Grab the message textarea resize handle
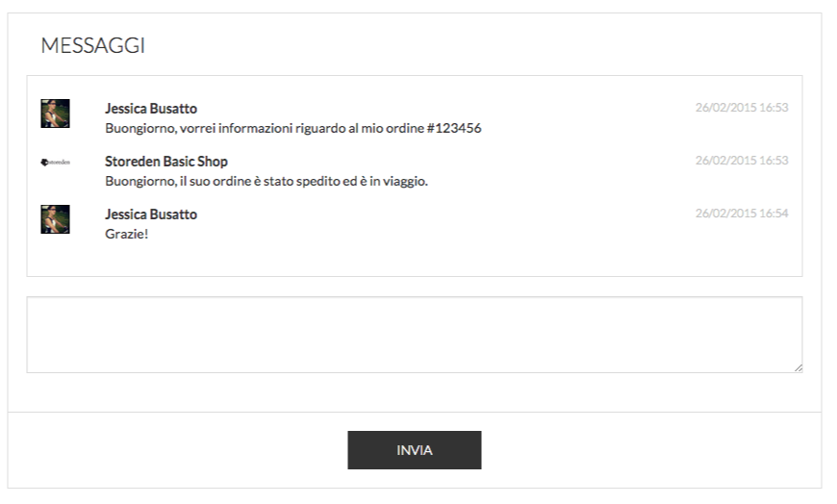The height and width of the screenshot is (504, 837). [798, 367]
